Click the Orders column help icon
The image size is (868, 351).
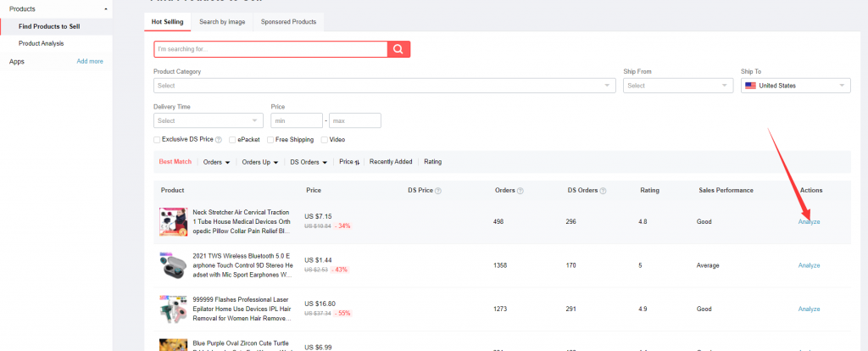point(520,191)
